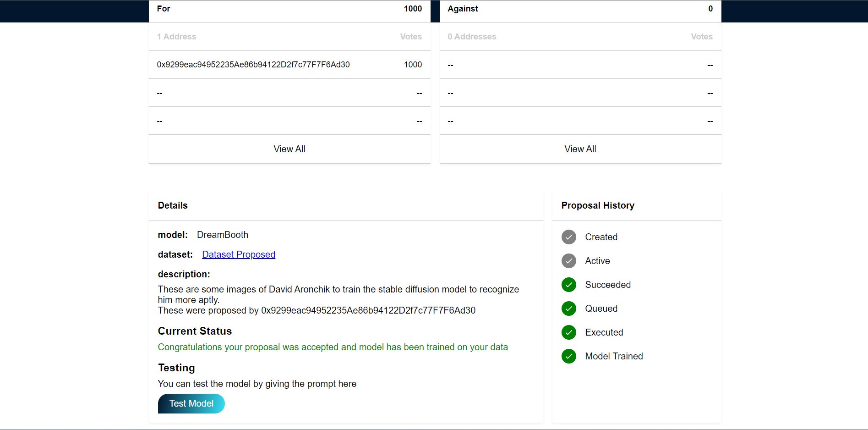The image size is (868, 430).
Task: Select the voter address 0x9299...Ad30 in For table
Action: pos(253,65)
